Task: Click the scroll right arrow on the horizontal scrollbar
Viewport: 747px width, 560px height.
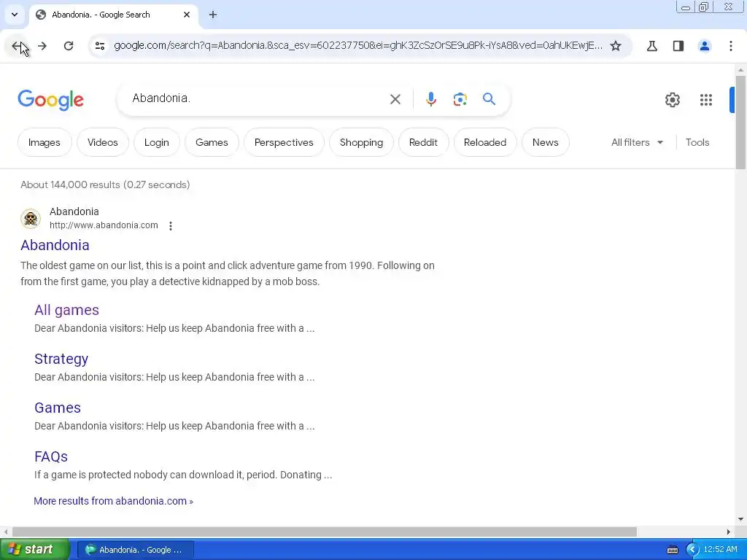Action: (x=729, y=532)
